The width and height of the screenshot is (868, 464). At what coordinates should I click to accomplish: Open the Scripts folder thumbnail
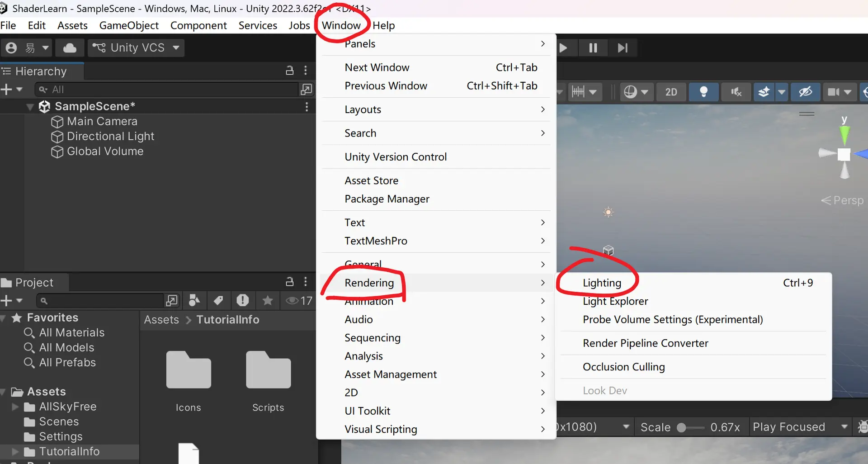pos(268,369)
